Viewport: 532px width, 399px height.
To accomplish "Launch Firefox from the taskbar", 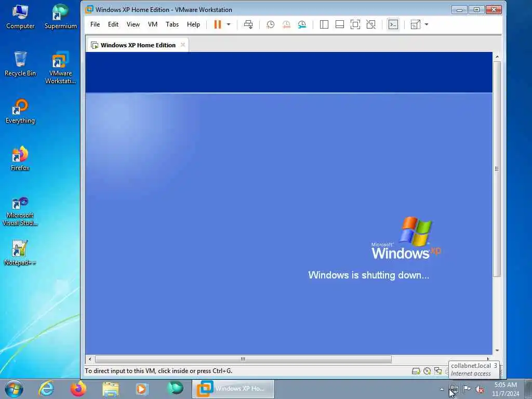I will (78, 389).
